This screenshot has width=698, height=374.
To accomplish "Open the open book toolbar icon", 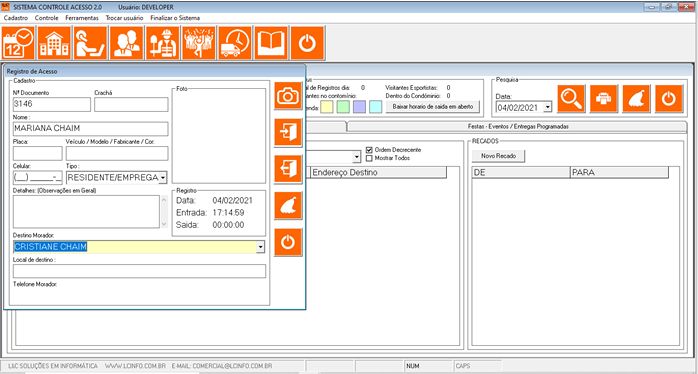I will [271, 43].
